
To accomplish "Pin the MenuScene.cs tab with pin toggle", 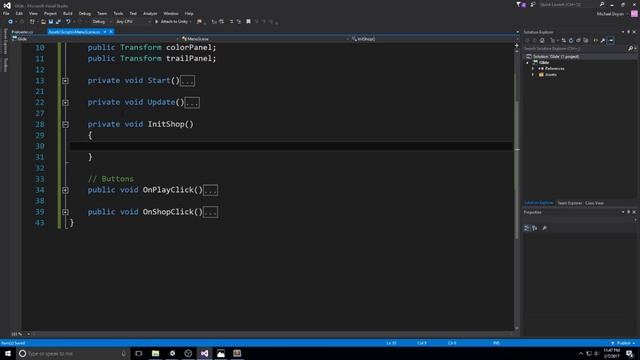I will point(105,32).
